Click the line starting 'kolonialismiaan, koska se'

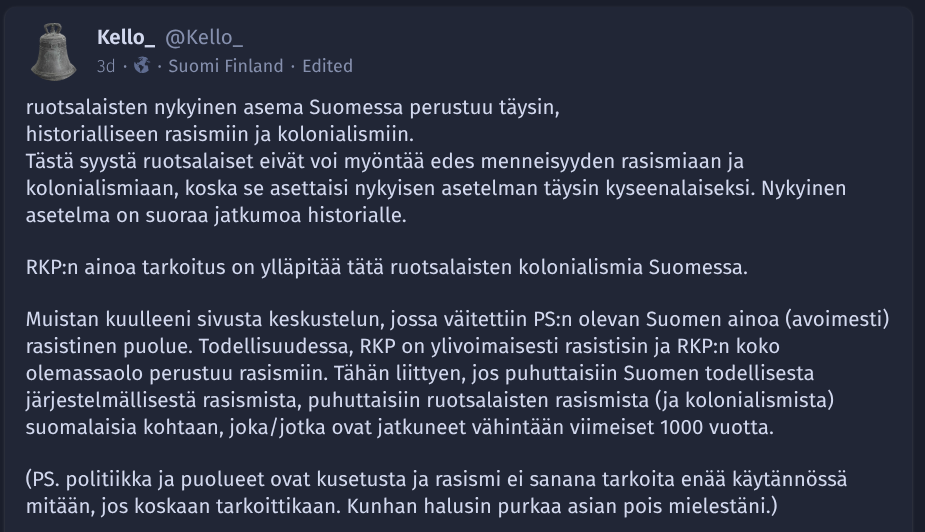(x=436, y=188)
